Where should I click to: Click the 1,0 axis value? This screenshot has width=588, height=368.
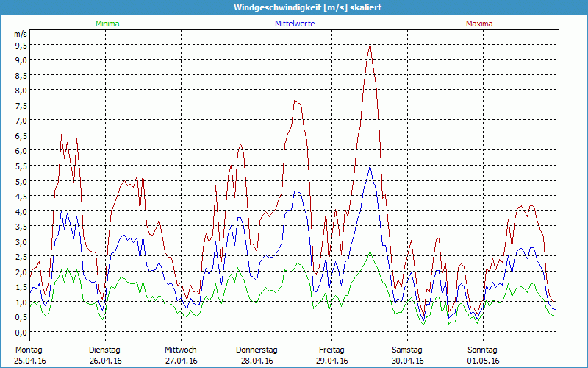[x=21, y=302]
